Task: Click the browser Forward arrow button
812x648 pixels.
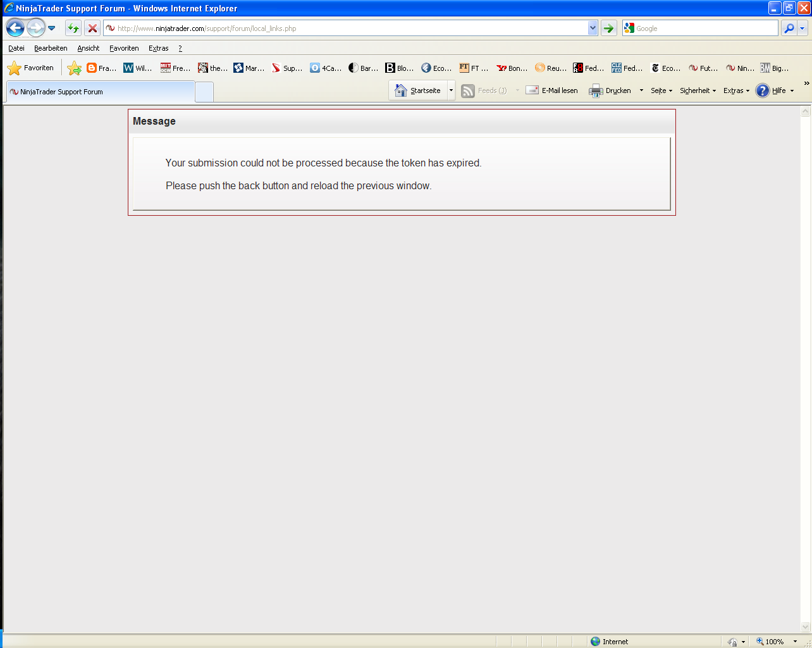Action: 36,28
